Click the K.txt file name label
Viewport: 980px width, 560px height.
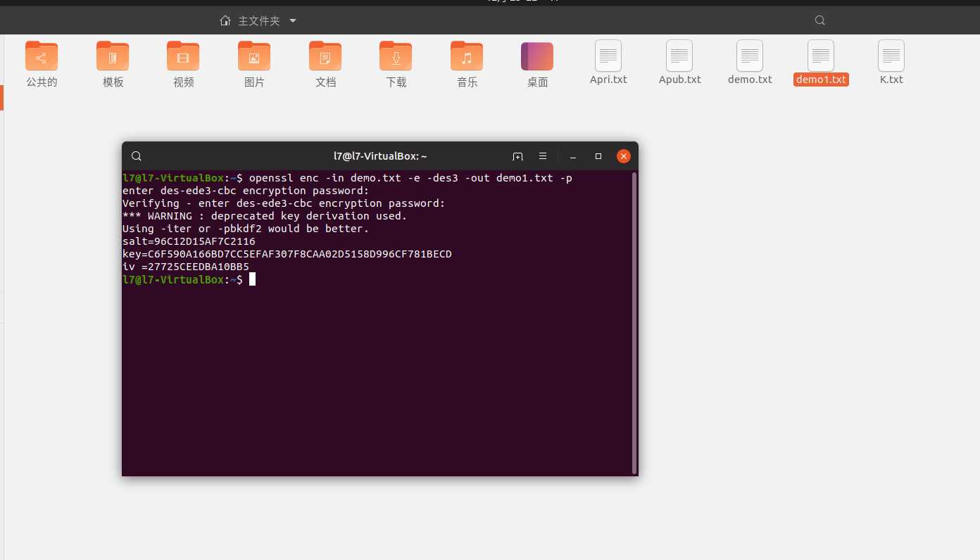(891, 79)
